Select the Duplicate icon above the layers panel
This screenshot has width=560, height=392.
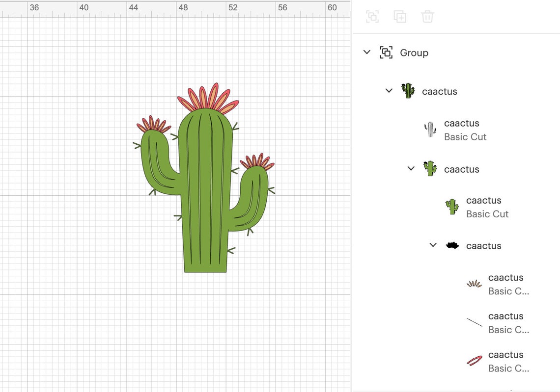[400, 16]
